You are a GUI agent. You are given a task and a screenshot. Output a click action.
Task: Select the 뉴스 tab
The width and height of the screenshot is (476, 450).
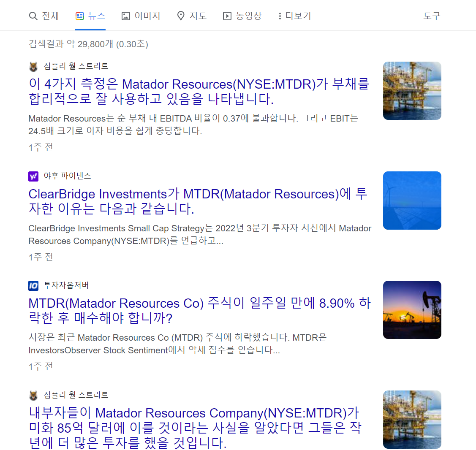[x=90, y=16]
